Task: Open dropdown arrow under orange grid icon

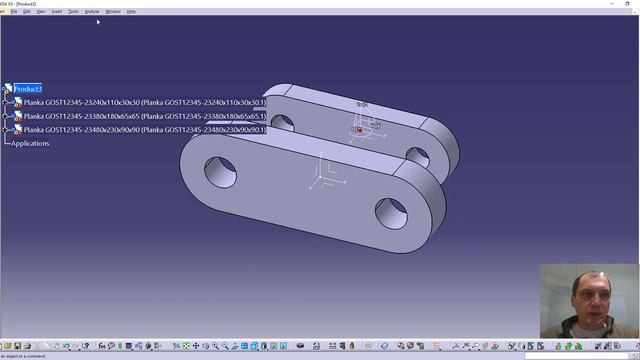Action: pyautogui.click(x=440, y=350)
